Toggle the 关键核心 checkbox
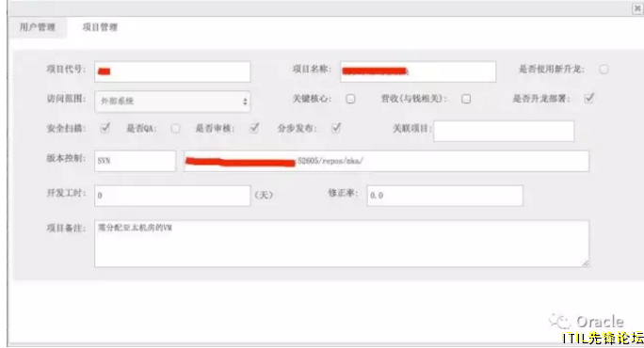The image size is (644, 348). pyautogui.click(x=350, y=99)
